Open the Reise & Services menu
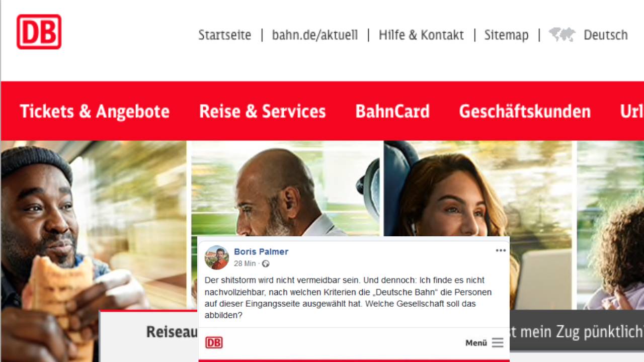The width and height of the screenshot is (644, 362). pyautogui.click(x=263, y=111)
